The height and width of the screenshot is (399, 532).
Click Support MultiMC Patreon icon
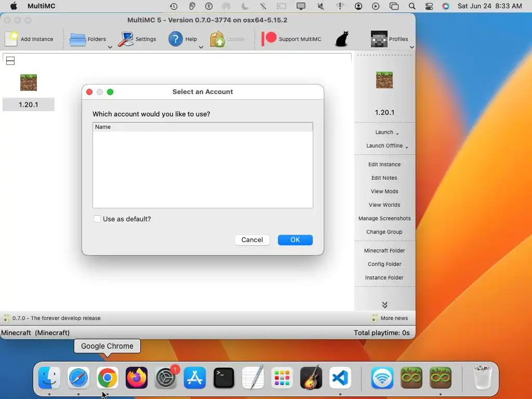click(269, 38)
